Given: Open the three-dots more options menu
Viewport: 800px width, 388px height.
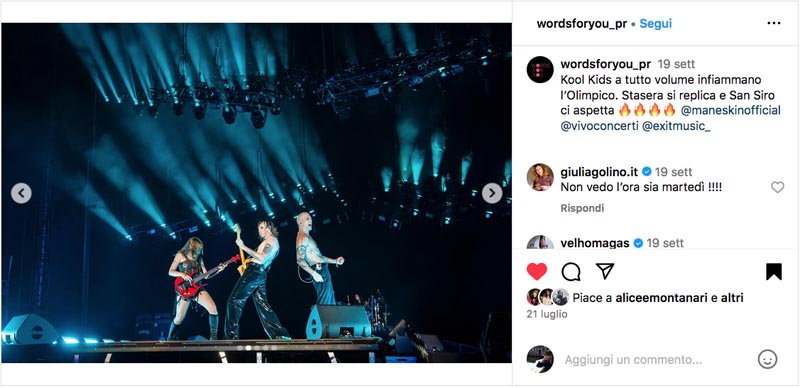Looking at the screenshot, I should pos(773,23).
